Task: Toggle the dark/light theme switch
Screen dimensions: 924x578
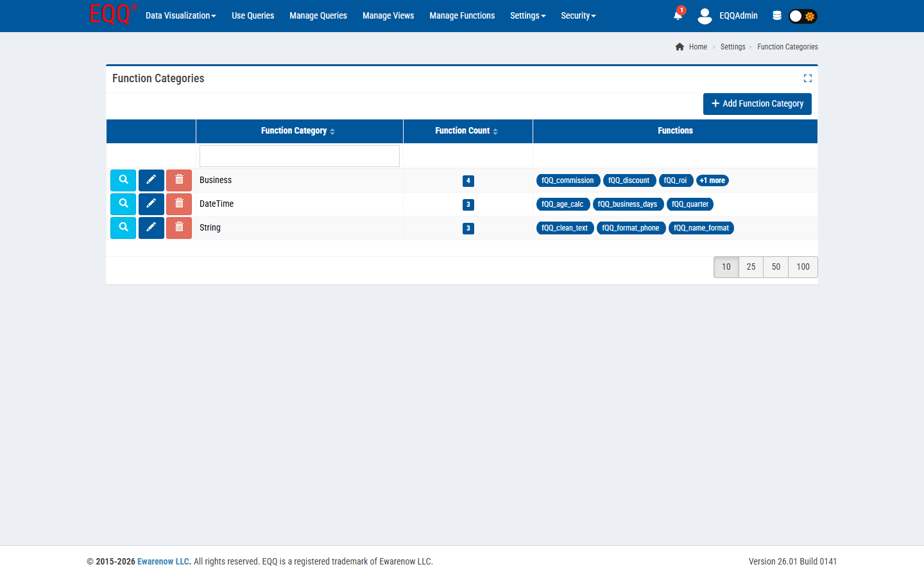Action: click(x=803, y=16)
